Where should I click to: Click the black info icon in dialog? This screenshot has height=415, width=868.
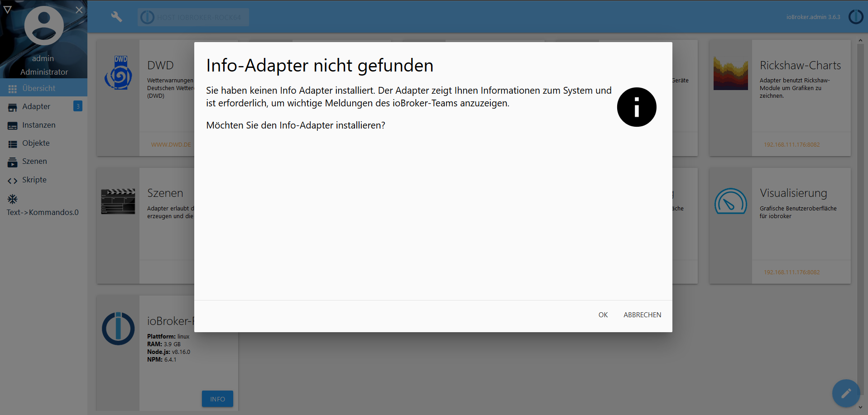click(x=637, y=107)
